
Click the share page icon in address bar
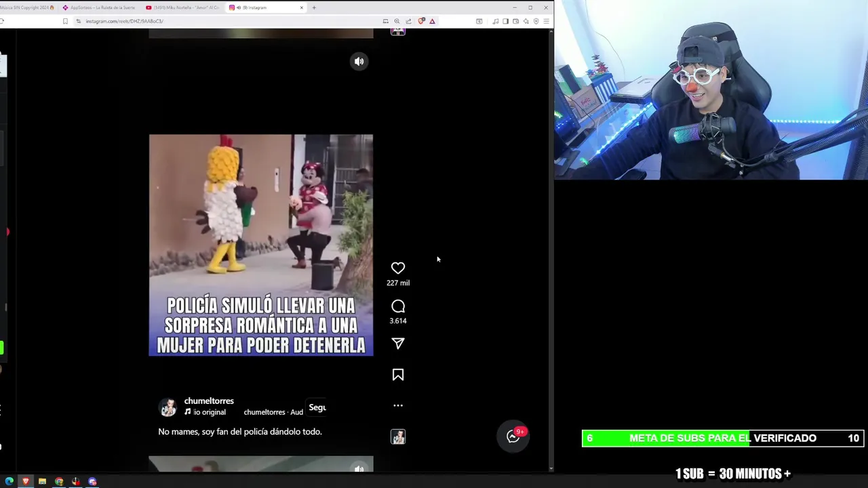[x=408, y=21]
